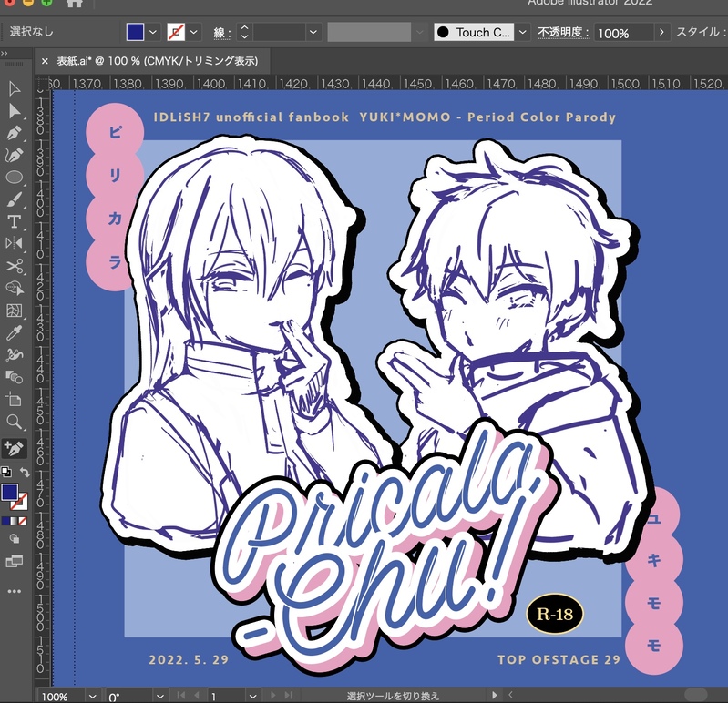
Task: Click the スタイル label in control bar
Action: 701,32
